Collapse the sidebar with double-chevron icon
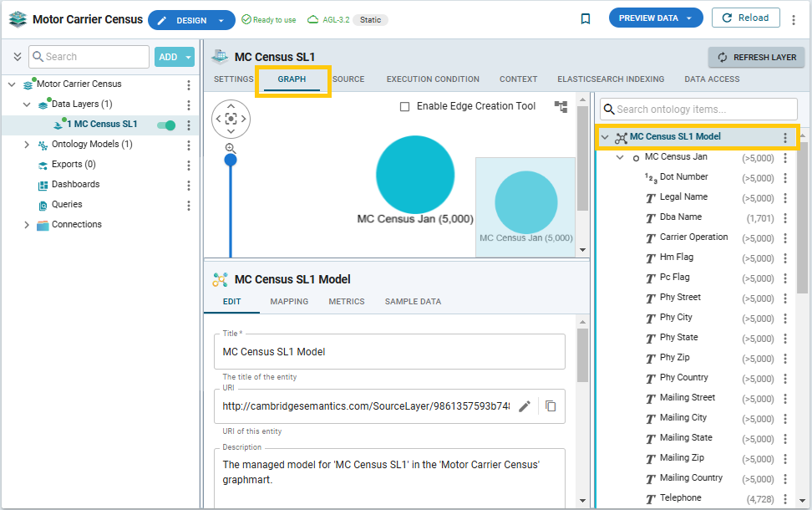Image resolution: width=812 pixels, height=510 pixels. coord(17,57)
